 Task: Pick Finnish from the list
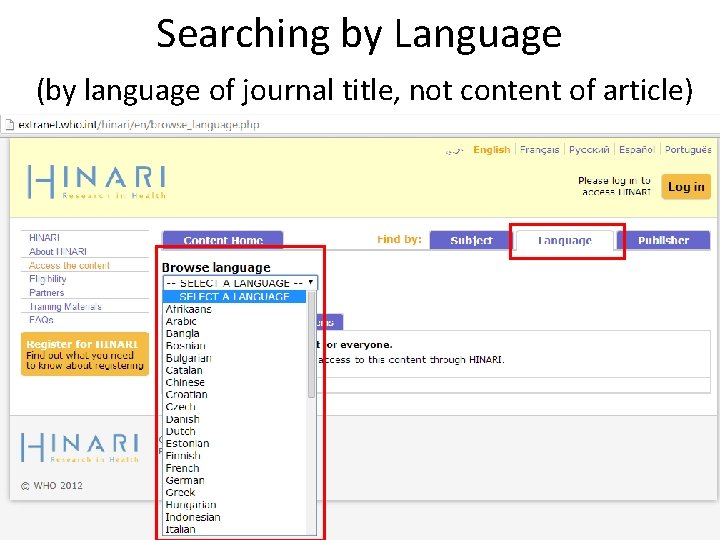(183, 456)
